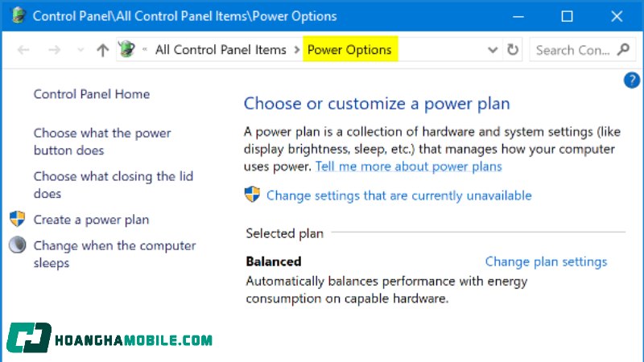
Task: Refresh the Control Panel page
Action: (x=513, y=50)
